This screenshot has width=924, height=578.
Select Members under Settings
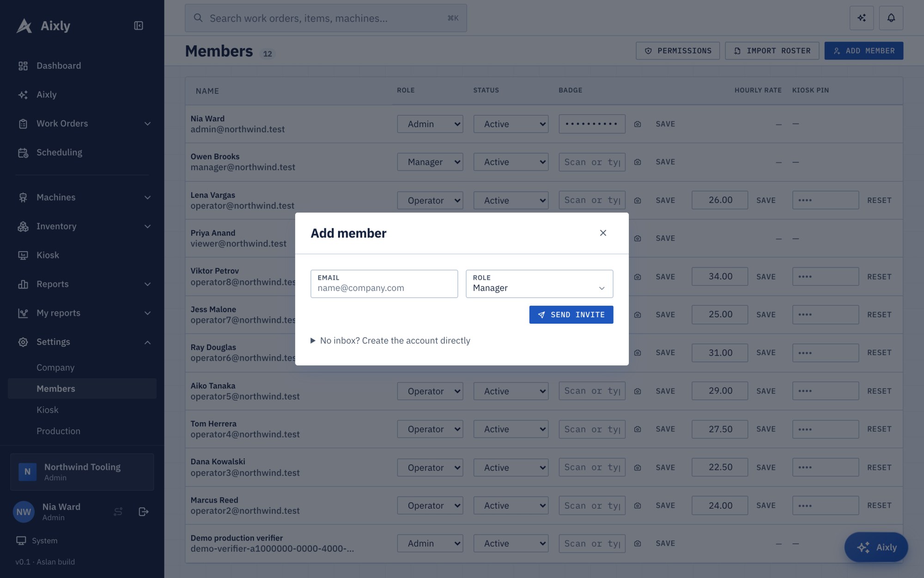[x=82, y=389]
